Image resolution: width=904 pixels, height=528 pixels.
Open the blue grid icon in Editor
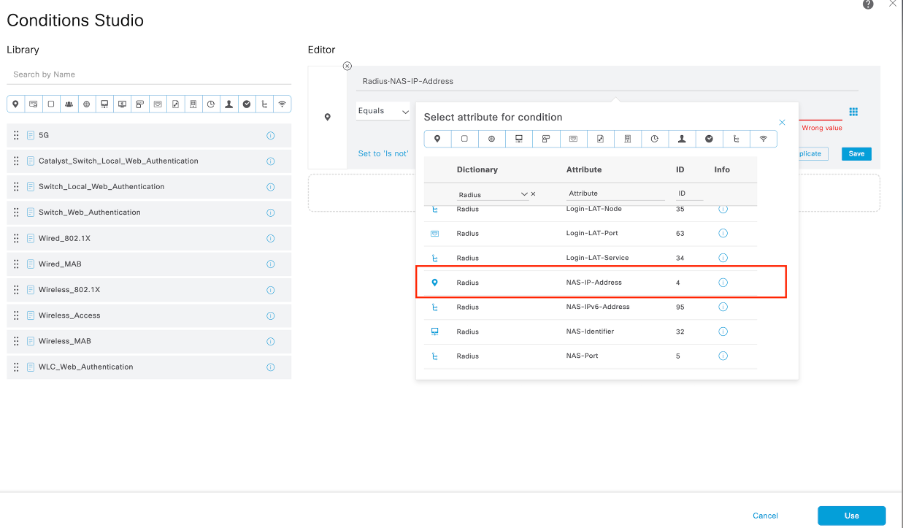[853, 112]
